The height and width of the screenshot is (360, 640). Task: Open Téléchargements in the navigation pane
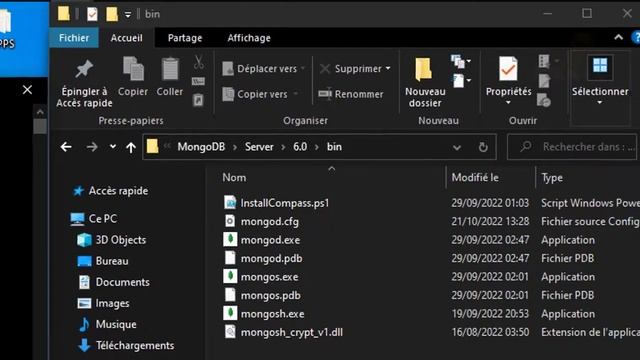126,345
